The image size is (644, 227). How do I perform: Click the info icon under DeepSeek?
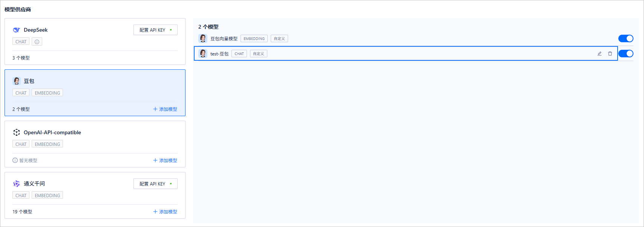click(x=37, y=42)
